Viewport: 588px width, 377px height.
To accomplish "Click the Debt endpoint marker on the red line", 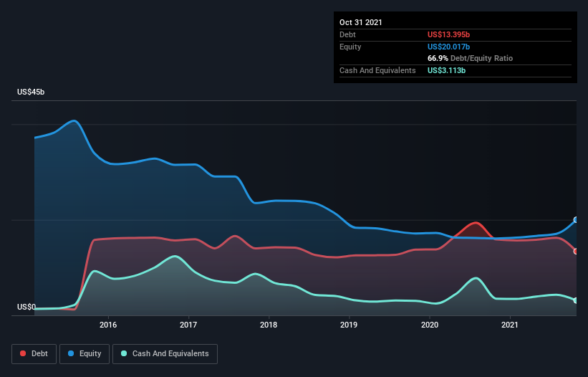I will tap(576, 252).
